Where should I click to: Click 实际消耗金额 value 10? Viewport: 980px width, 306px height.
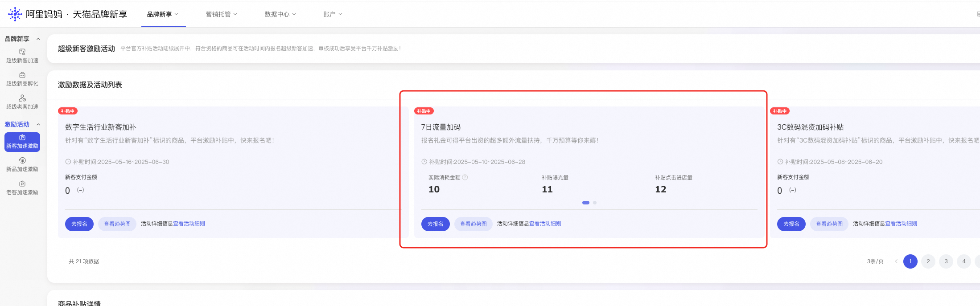[434, 189]
